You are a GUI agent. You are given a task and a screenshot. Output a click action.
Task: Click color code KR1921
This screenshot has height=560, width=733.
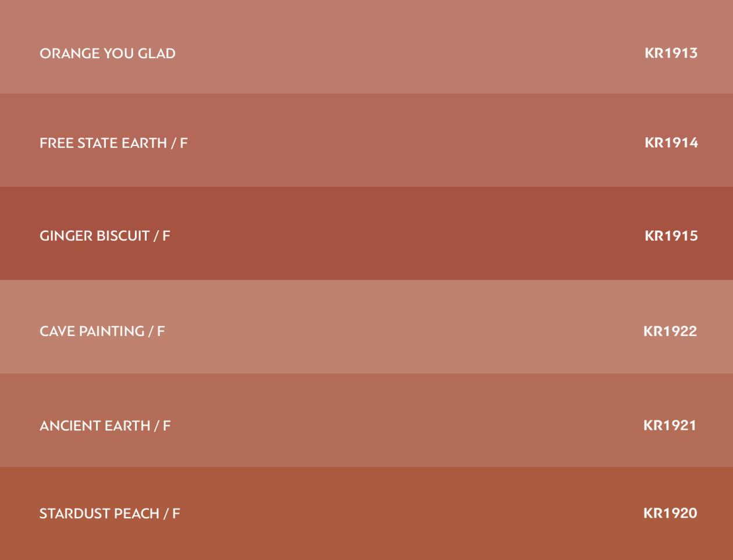coord(670,425)
